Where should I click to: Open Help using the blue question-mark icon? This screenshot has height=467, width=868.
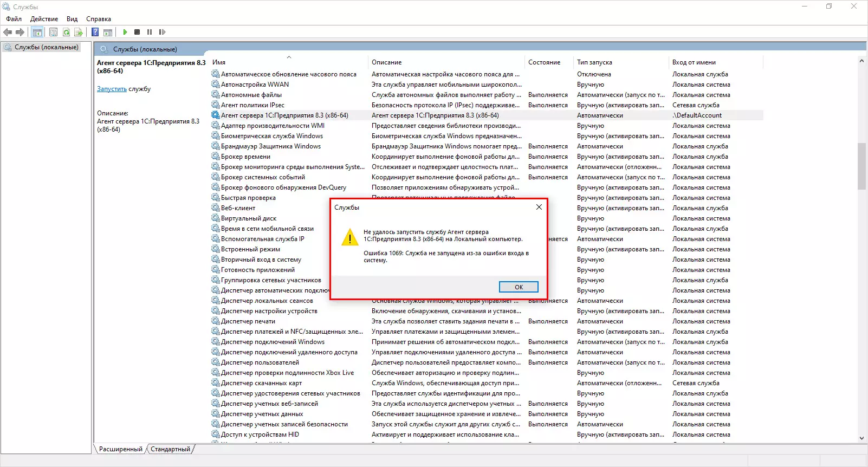tap(95, 33)
